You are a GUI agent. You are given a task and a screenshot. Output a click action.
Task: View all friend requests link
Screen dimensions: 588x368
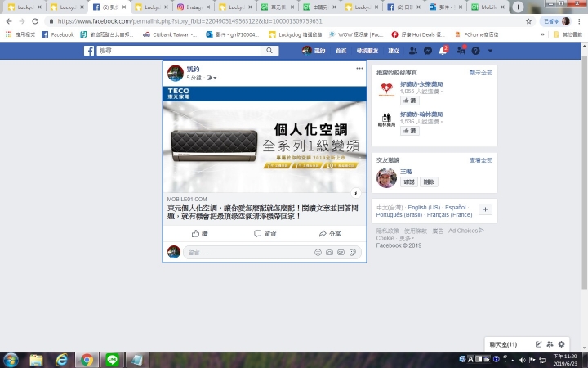481,160
